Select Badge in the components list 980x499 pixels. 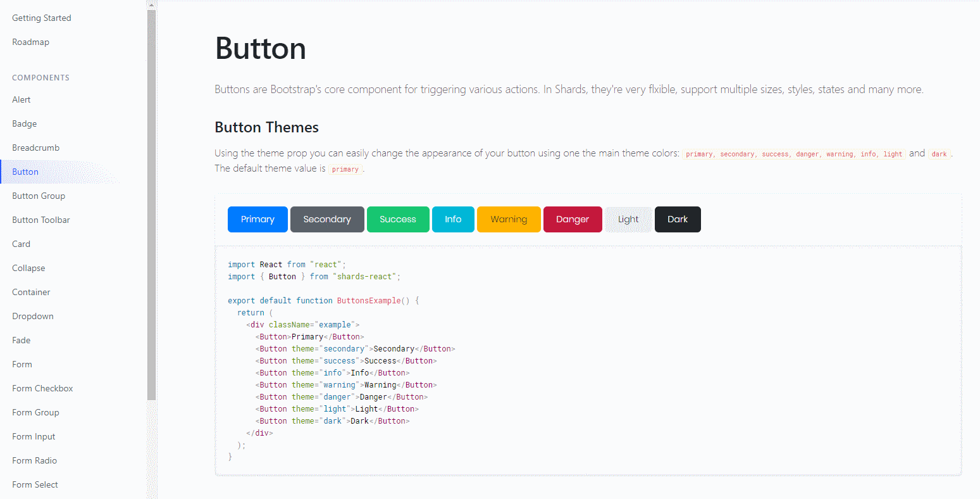[25, 123]
